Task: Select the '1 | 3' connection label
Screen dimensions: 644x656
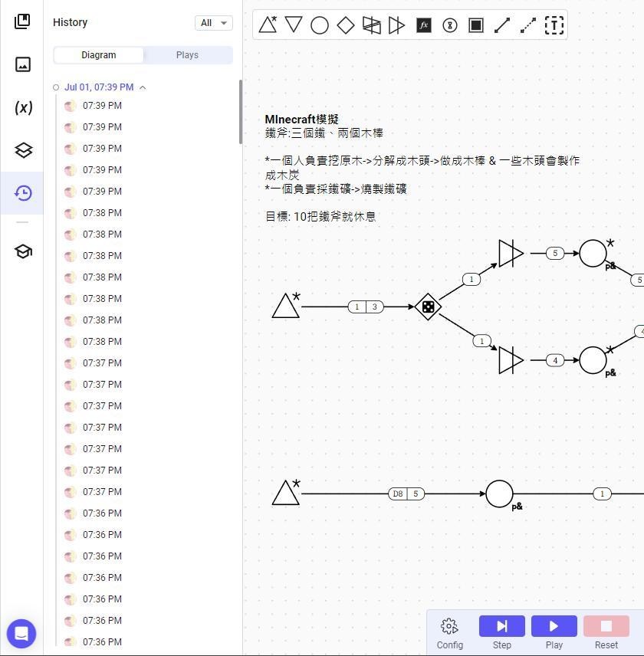Action: (366, 307)
